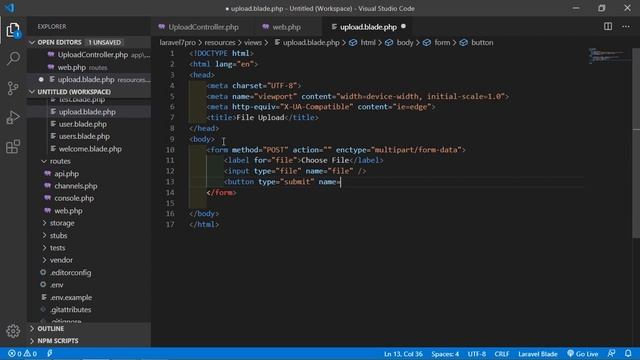Click html in the breadcrumb
The image size is (640, 360).
pos(367,42)
